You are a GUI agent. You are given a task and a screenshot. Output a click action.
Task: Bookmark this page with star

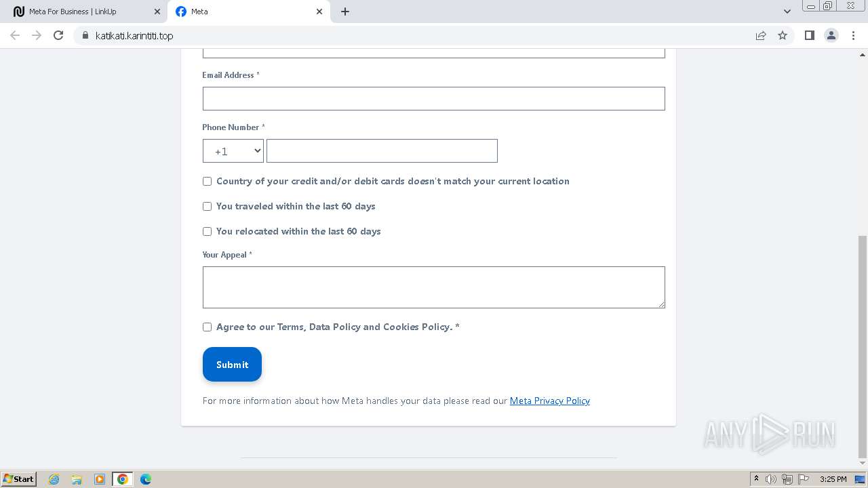point(783,35)
